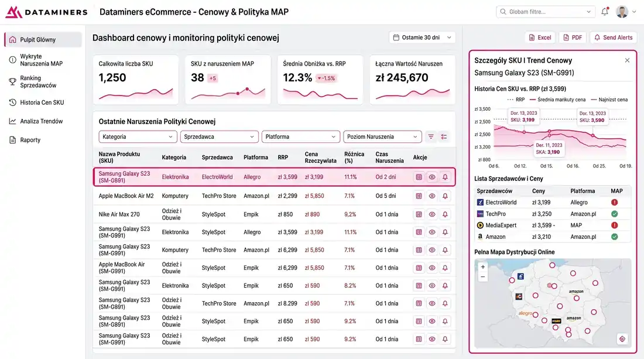Click the sliders filter-settings icon next to the funnel
The image size is (644, 359).
tap(444, 136)
